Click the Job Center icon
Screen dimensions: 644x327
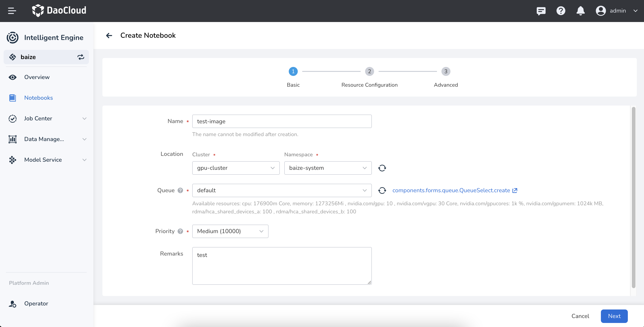pos(13,119)
